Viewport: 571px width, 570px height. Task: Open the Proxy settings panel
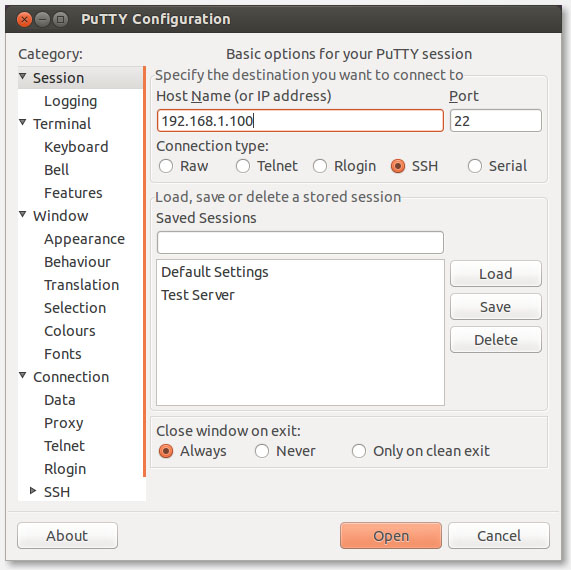click(x=64, y=423)
